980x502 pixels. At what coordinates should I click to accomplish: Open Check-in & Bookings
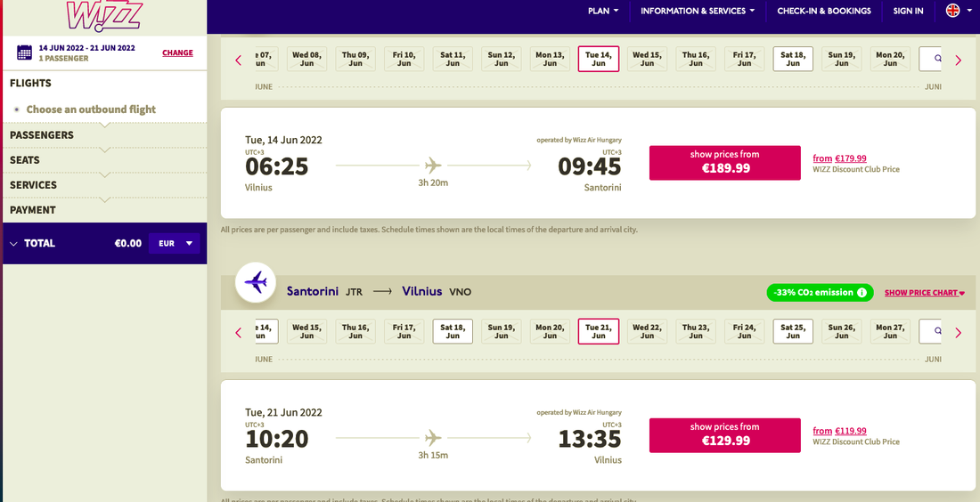pos(824,11)
